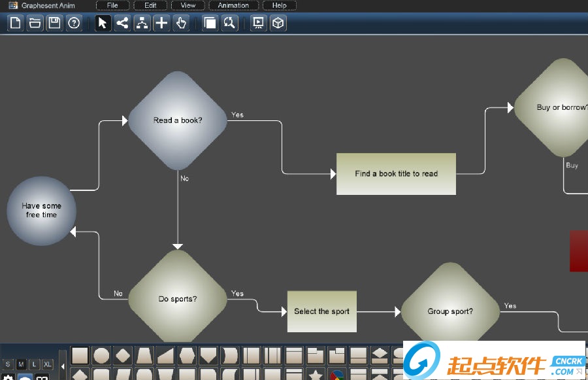Select the 'Find a book title to read' box
This screenshot has height=380, width=588.
point(396,174)
